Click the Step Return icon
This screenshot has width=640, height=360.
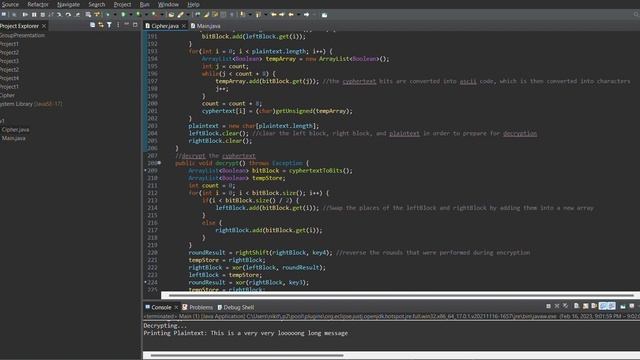click(78, 14)
